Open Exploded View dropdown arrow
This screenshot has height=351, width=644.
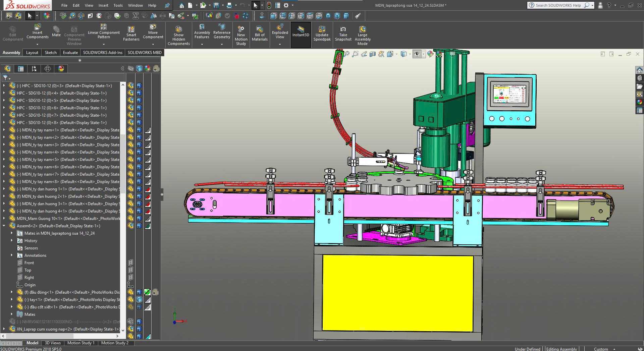point(280,44)
